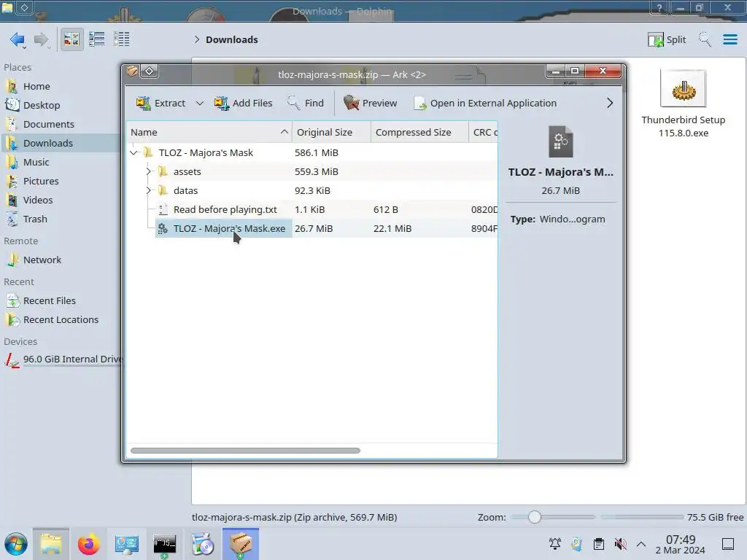The width and height of the screenshot is (747, 560).
Task: Click Add Files in Ark toolbar
Action: tap(243, 103)
